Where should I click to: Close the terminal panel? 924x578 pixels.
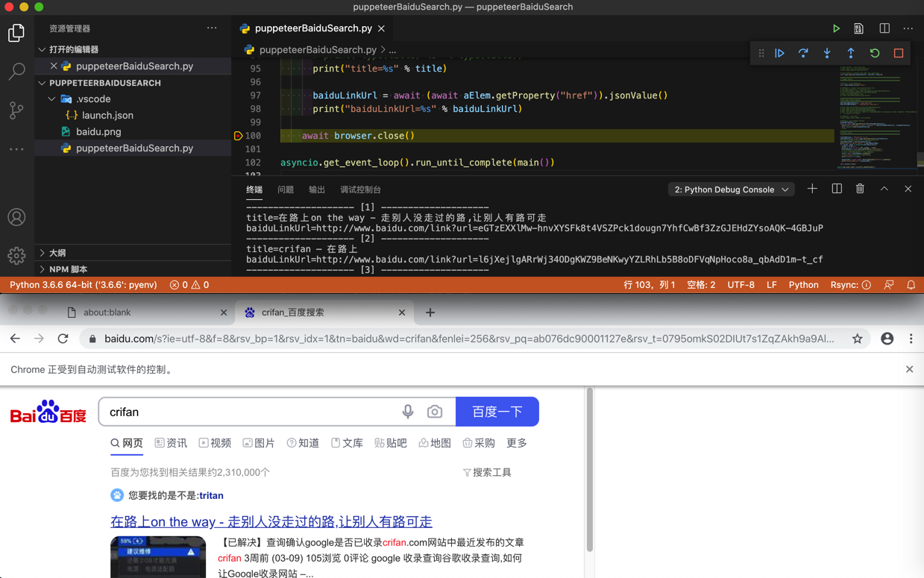(908, 189)
